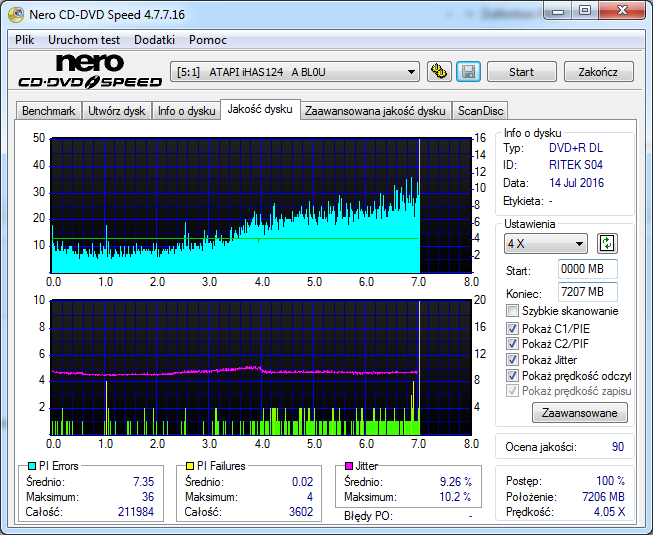Click the Prędkość value 4.05 X
Screen dimensions: 653x535
(x=609, y=512)
